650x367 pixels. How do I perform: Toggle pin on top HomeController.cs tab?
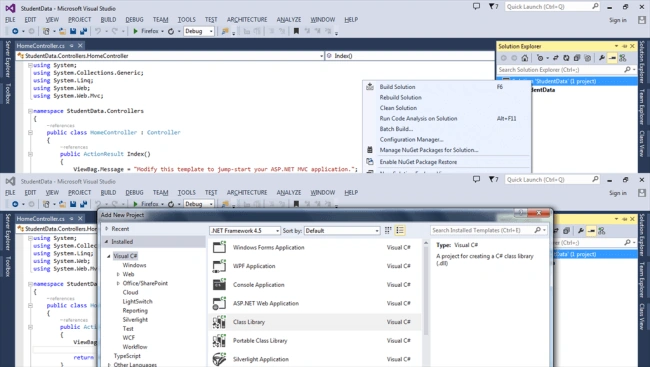coord(72,46)
